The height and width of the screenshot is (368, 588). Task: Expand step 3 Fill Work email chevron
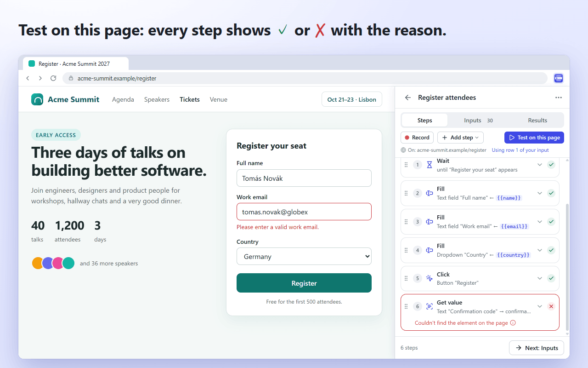[540, 222]
